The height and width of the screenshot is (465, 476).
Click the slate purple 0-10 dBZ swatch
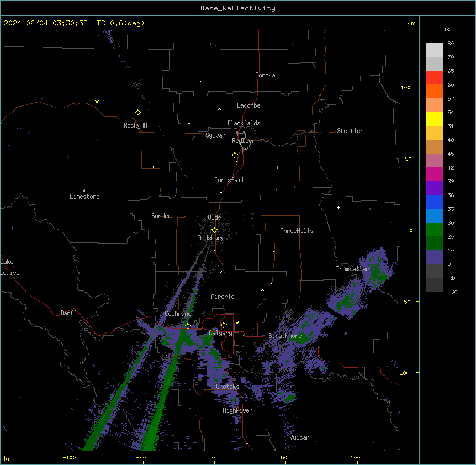coord(434,257)
